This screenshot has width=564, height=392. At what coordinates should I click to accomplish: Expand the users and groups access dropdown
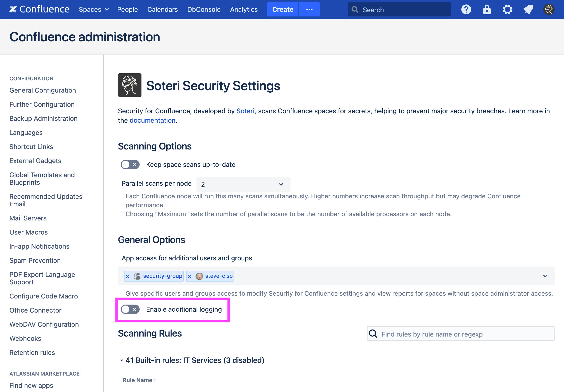coord(545,276)
